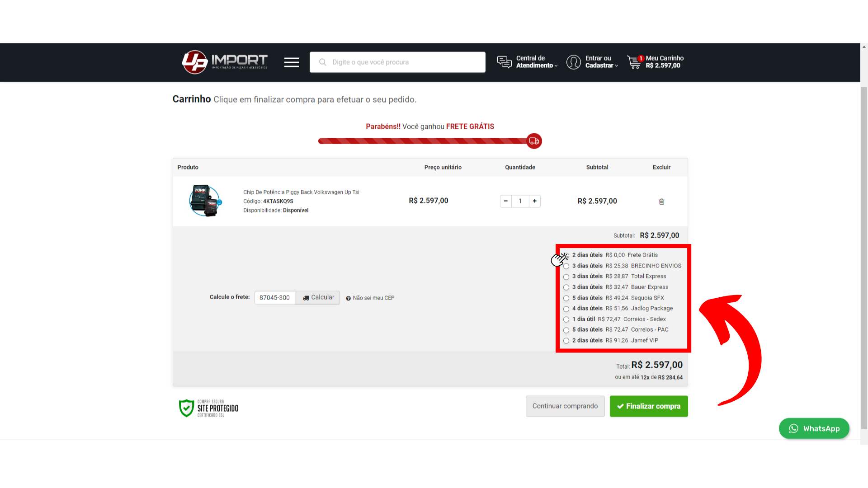The width and height of the screenshot is (868, 488).
Task: Click the trash icon to remove product
Action: [661, 202]
